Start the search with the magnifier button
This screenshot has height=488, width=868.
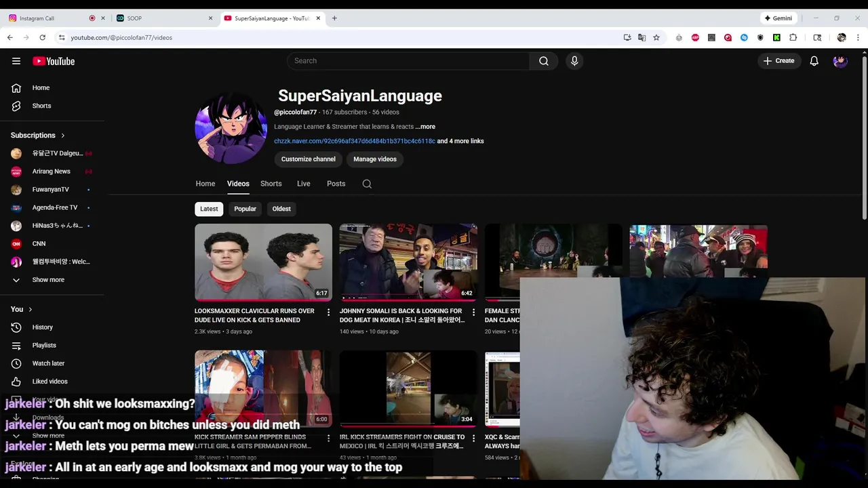544,61
